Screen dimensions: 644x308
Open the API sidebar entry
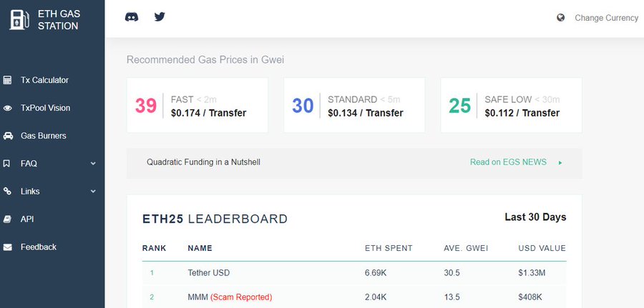27,219
